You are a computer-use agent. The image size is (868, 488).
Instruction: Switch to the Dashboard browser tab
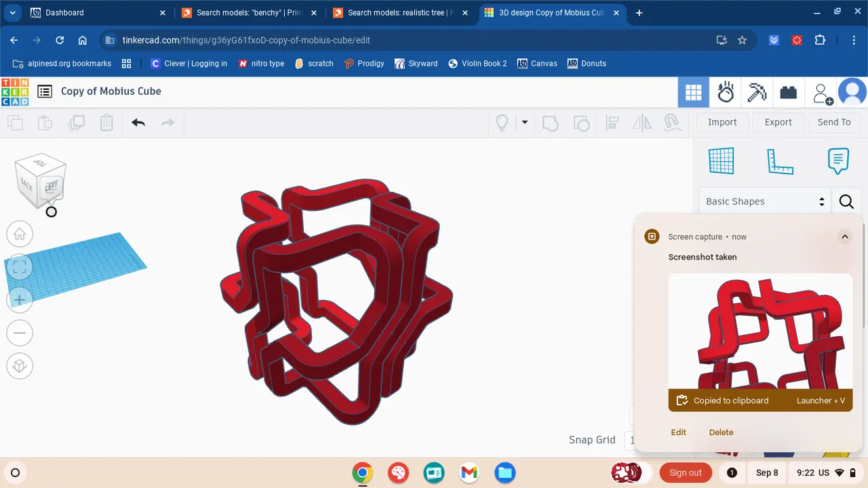click(x=81, y=12)
